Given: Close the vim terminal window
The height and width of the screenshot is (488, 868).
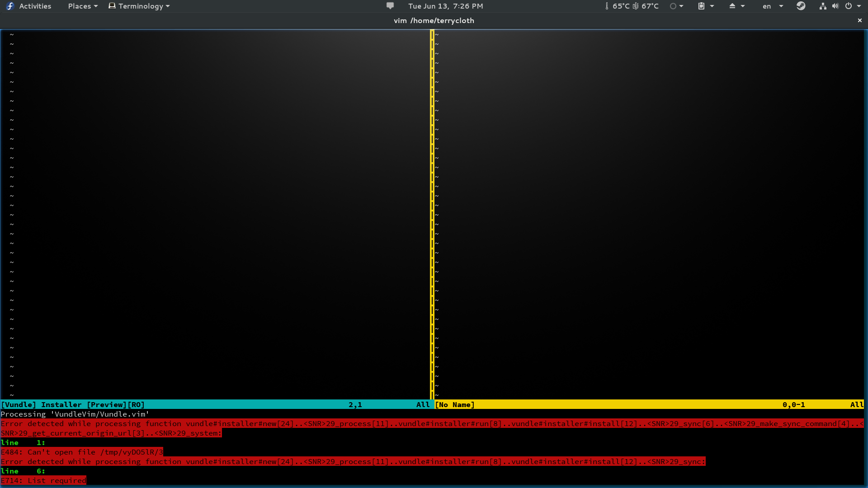Looking at the screenshot, I should (860, 20).
